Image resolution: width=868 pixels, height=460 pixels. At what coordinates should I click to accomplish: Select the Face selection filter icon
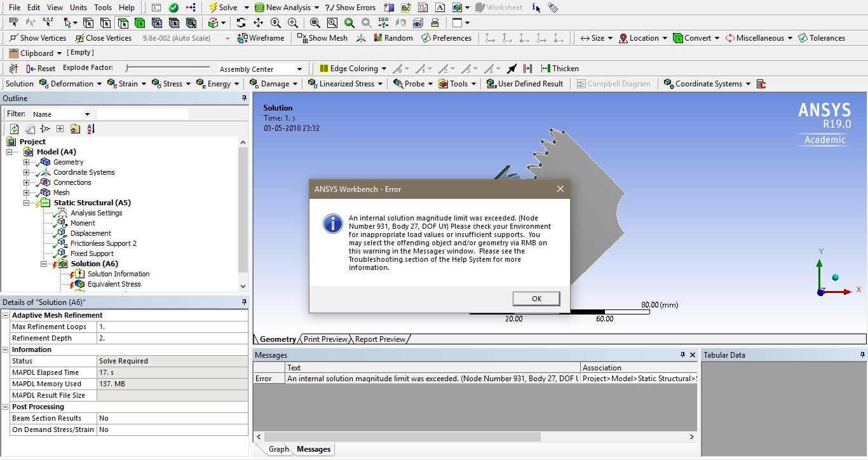tap(123, 23)
